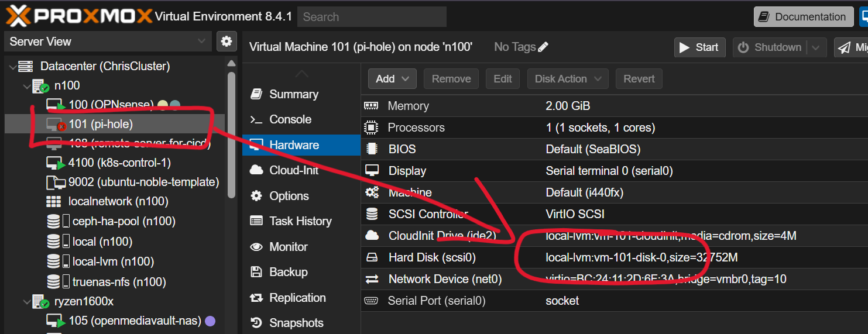Click the n100 node icon
This screenshot has width=868, height=334.
(x=41, y=86)
